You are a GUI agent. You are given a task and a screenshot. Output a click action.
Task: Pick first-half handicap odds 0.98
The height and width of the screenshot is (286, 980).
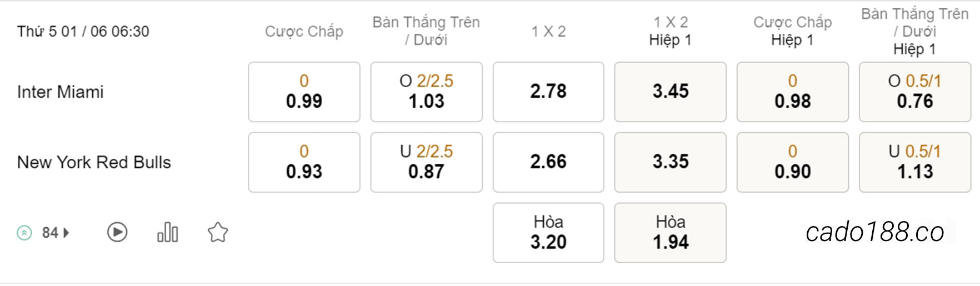click(x=793, y=92)
